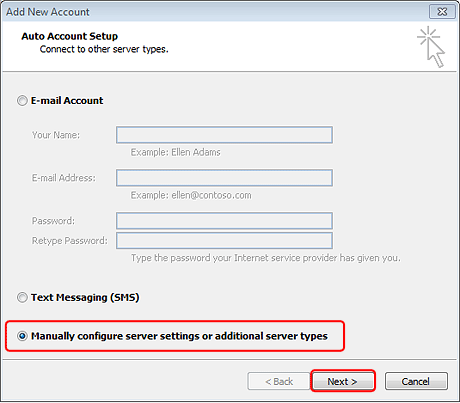
Task: Click the 'Your Name:' label
Action: (56, 135)
